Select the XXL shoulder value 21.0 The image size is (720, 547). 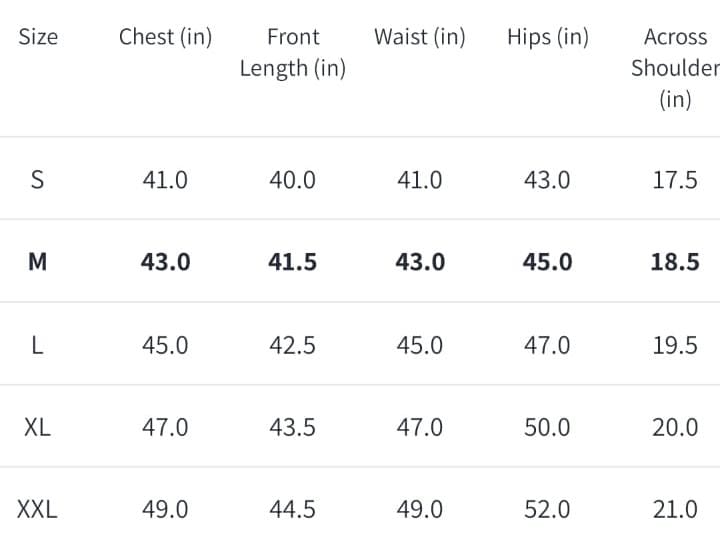click(675, 509)
